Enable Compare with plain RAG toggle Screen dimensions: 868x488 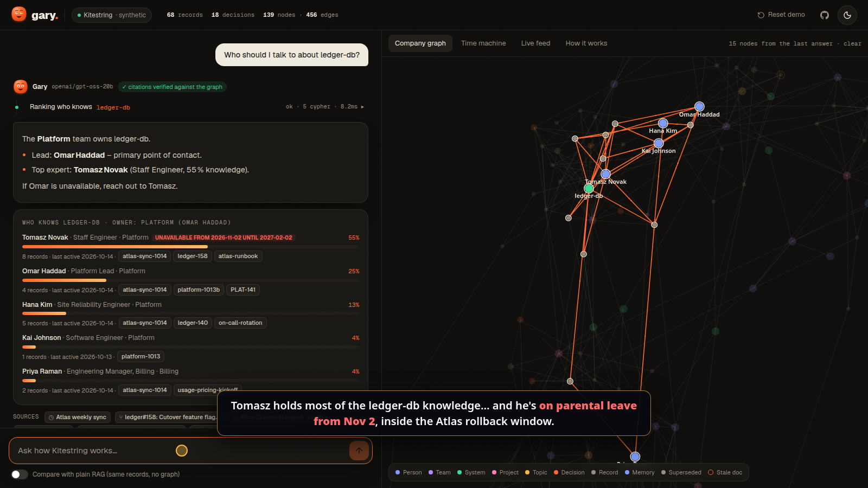20,474
